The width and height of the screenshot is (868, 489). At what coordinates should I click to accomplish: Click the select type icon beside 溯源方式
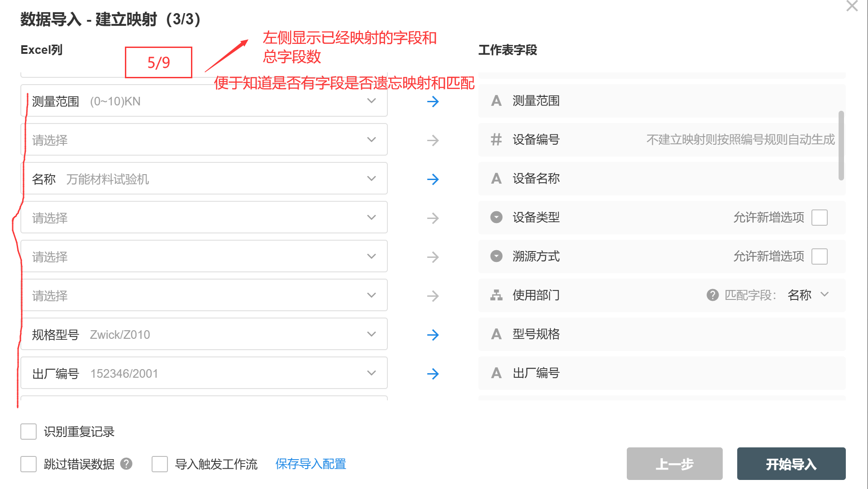pyautogui.click(x=496, y=256)
